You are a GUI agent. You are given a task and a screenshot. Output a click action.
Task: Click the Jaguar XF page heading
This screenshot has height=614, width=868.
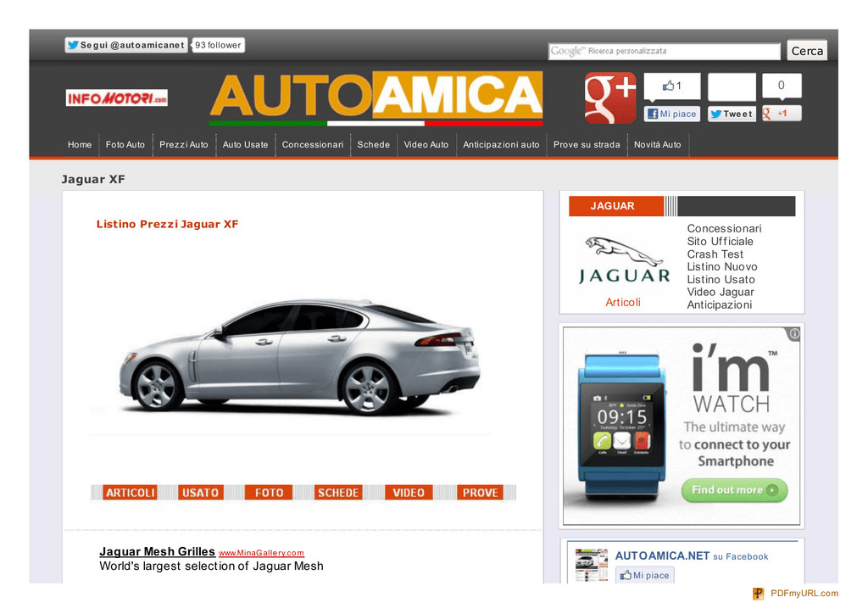[93, 180]
